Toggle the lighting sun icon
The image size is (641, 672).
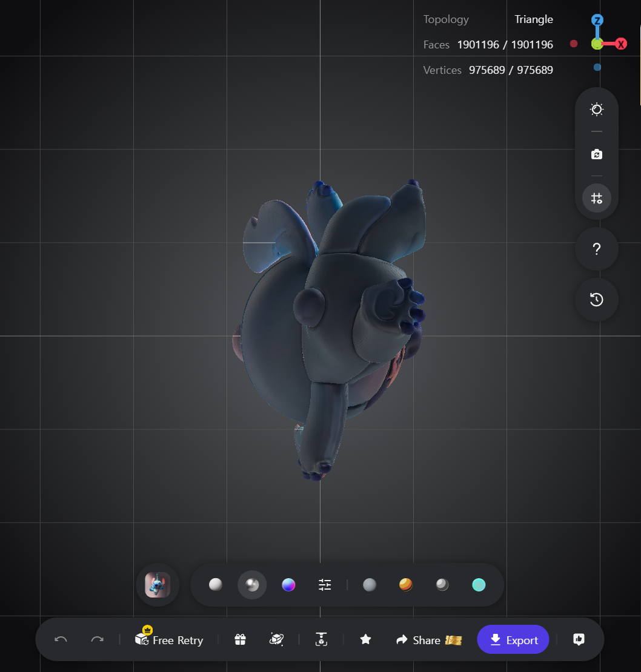[596, 110]
